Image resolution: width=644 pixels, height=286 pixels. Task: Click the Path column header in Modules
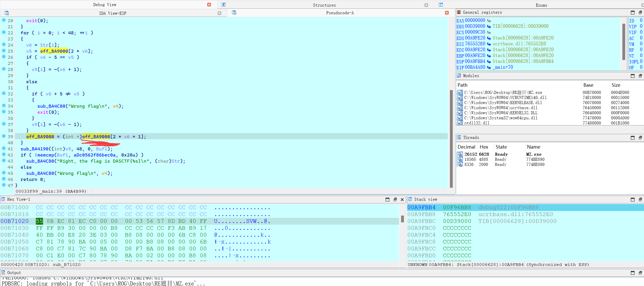[x=519, y=85]
